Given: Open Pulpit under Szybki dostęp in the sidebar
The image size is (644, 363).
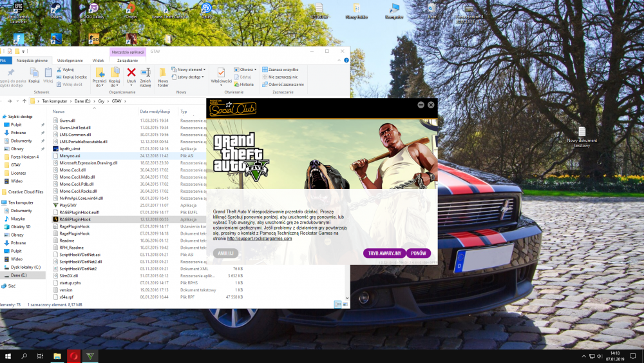Looking at the screenshot, I should (x=16, y=124).
